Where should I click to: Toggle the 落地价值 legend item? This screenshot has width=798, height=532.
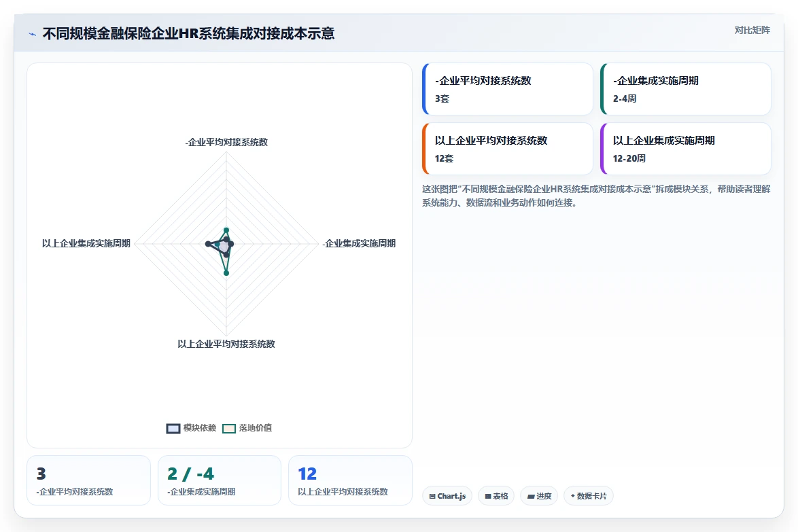click(x=247, y=428)
